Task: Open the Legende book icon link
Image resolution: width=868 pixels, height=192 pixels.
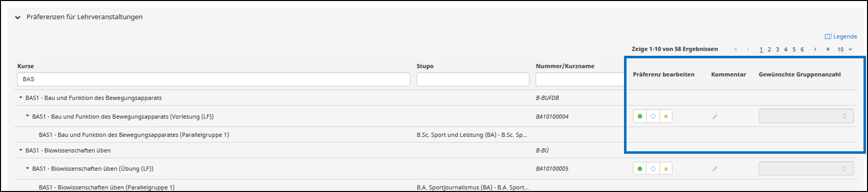Action: tap(840, 37)
